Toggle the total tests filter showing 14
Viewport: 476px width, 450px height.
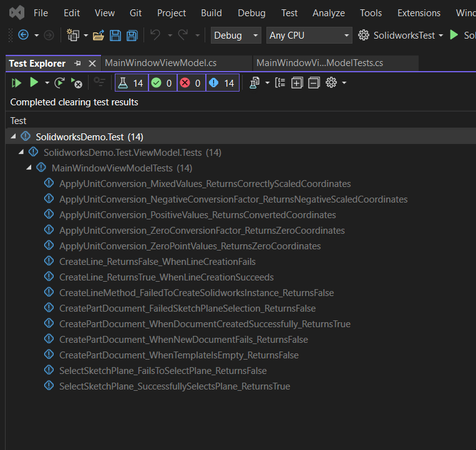(x=132, y=83)
